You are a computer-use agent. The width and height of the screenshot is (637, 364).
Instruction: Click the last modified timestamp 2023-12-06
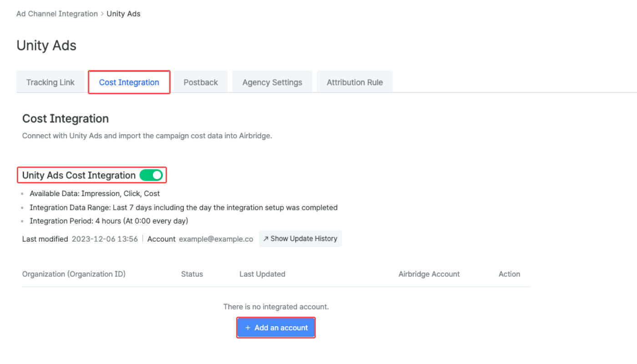point(105,238)
